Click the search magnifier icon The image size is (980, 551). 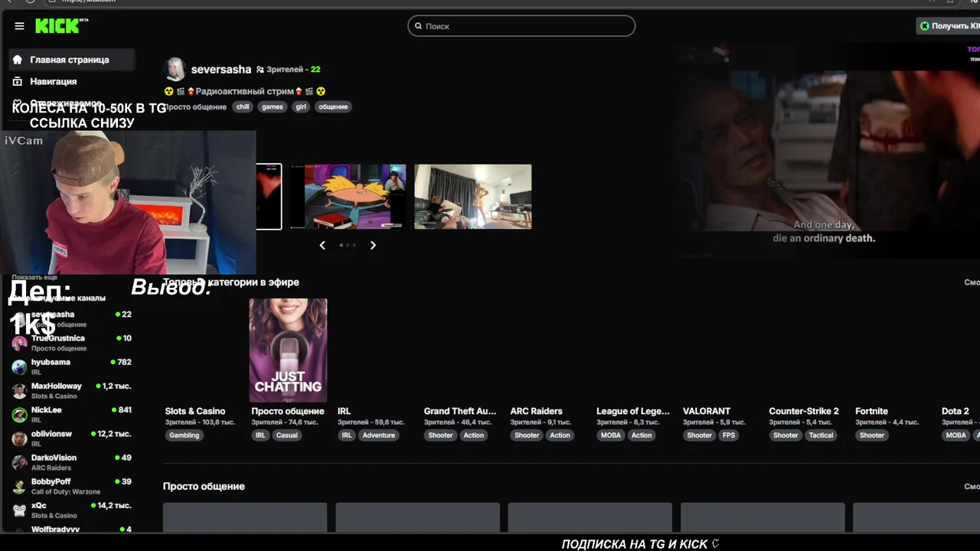click(418, 26)
